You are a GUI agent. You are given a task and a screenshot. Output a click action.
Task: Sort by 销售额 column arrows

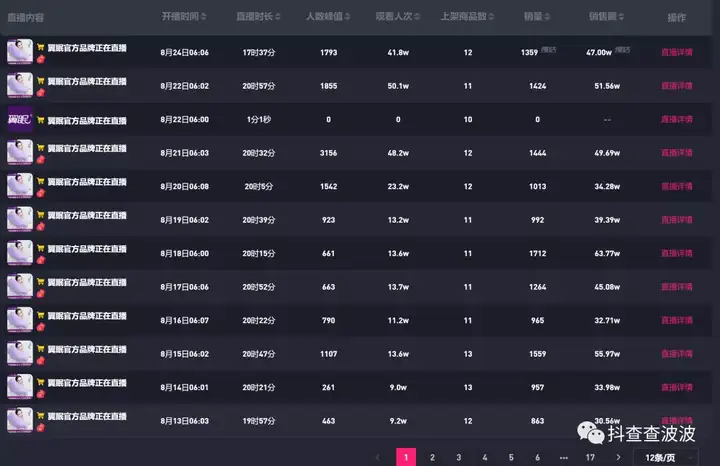[x=621, y=17]
